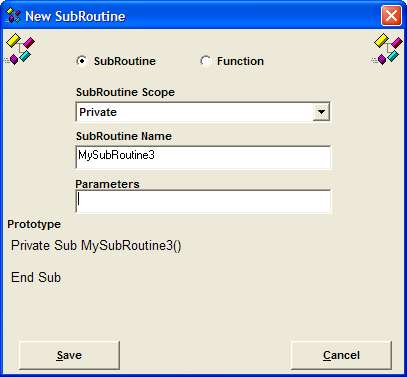
Task: Click inside the Parameters input field
Action: click(203, 201)
